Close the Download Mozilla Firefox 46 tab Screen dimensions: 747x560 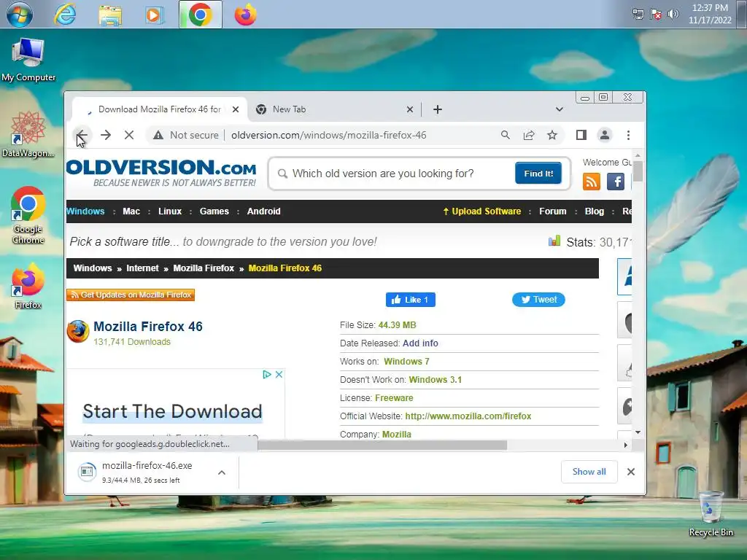pyautogui.click(x=236, y=109)
